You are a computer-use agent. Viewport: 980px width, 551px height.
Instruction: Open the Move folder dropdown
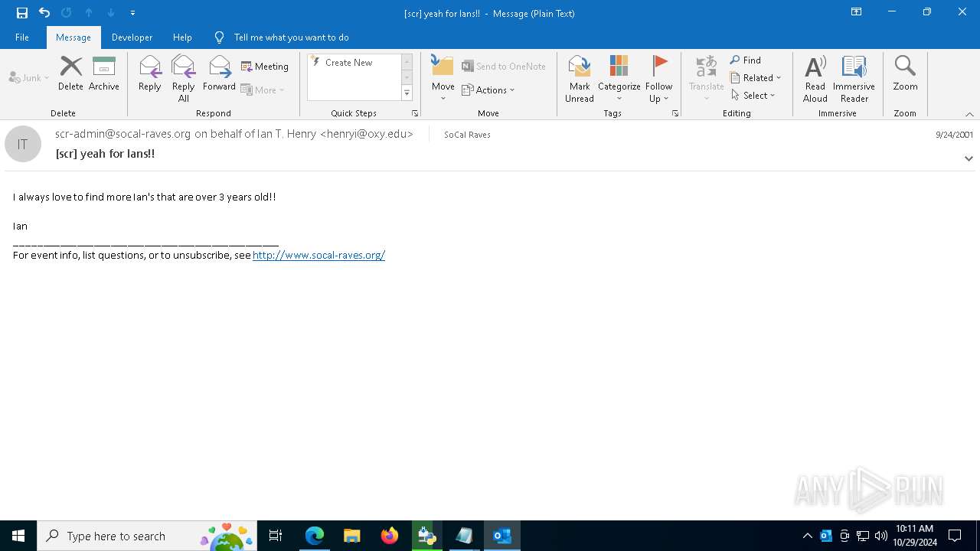click(443, 79)
